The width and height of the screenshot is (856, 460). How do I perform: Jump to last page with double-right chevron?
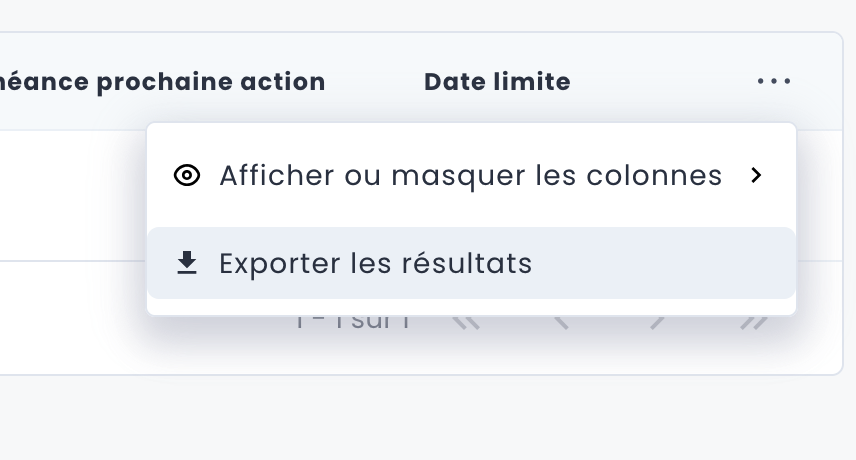(x=754, y=323)
